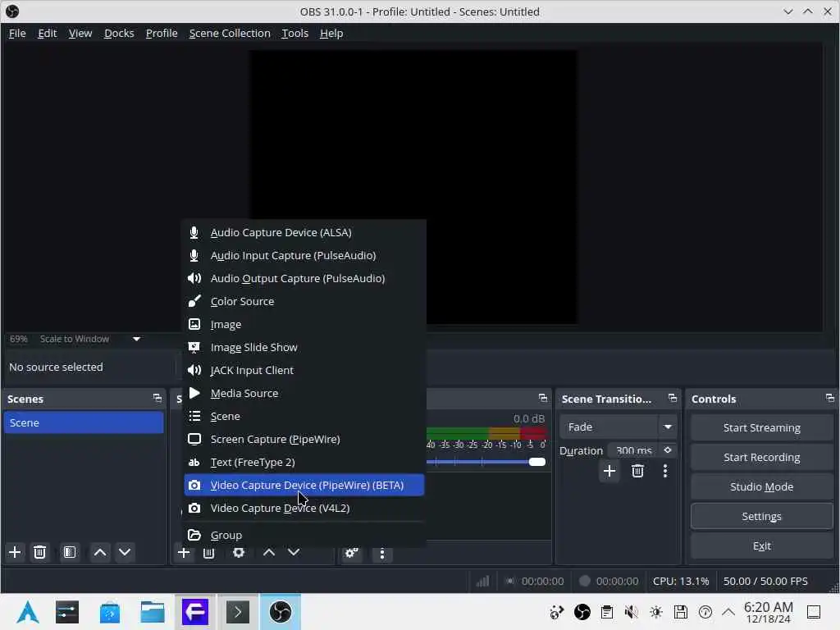This screenshot has height=630, width=840.
Task: Pop out the Controls dock
Action: pyautogui.click(x=830, y=398)
